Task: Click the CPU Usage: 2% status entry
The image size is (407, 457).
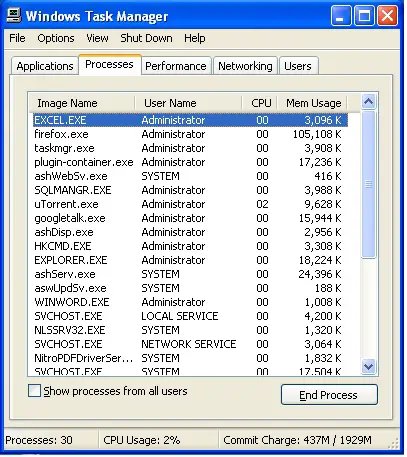Action: (142, 440)
